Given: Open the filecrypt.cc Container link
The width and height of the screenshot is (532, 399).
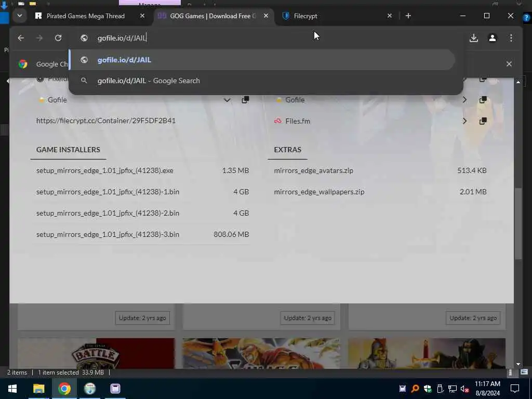Looking at the screenshot, I should coord(106,121).
